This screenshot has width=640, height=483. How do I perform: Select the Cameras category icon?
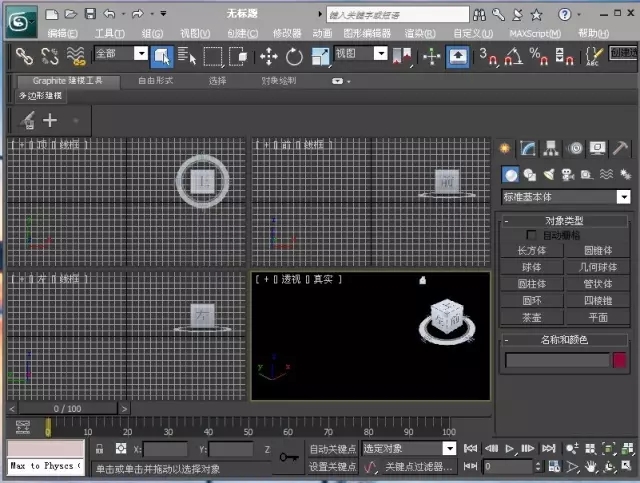pos(567,175)
